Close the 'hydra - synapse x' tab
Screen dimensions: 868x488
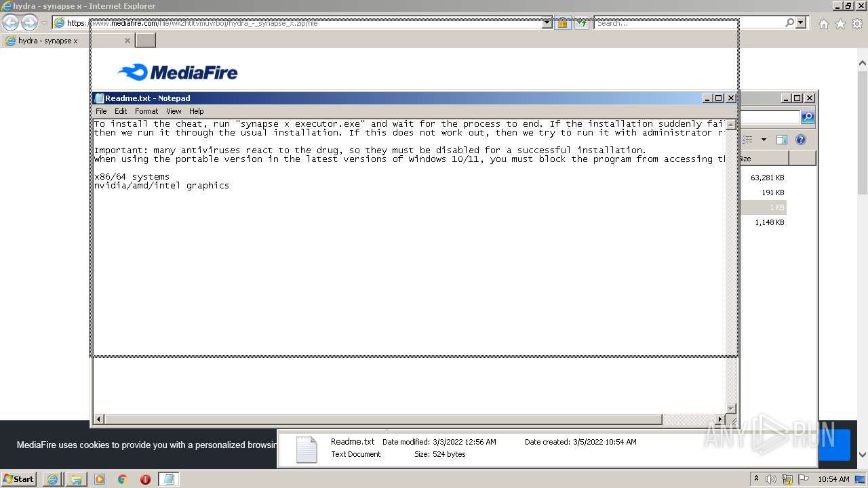tap(127, 41)
